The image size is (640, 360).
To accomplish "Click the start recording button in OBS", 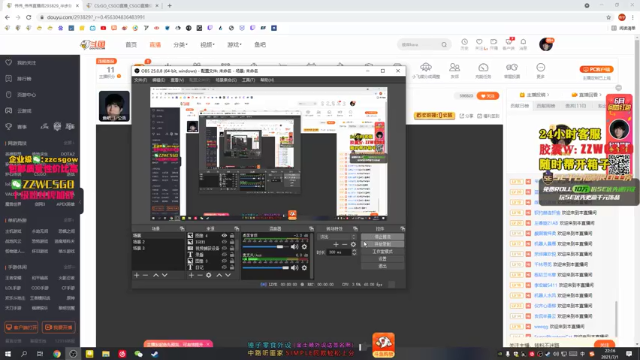I will pyautogui.click(x=382, y=244).
